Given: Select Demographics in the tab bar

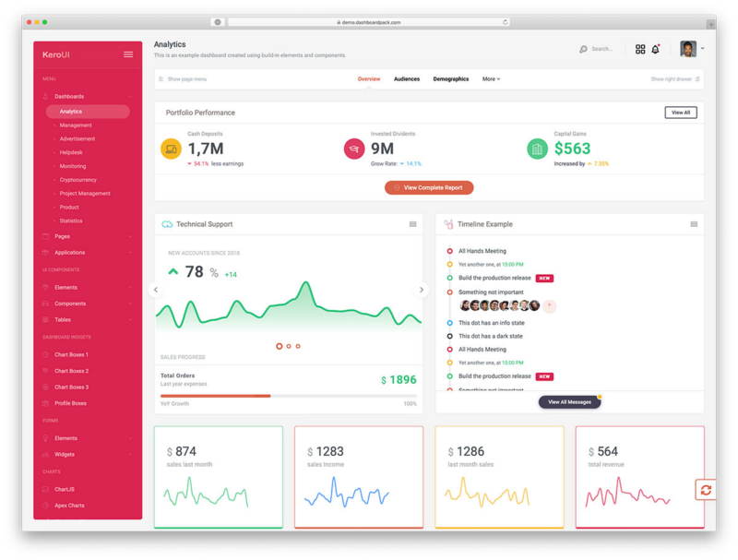Looking at the screenshot, I should tap(450, 78).
